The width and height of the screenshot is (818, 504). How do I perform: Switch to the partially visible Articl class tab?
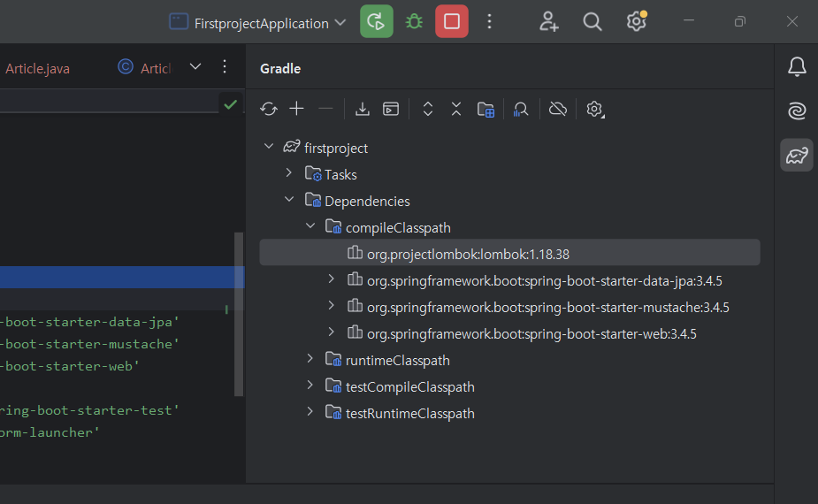pos(146,68)
